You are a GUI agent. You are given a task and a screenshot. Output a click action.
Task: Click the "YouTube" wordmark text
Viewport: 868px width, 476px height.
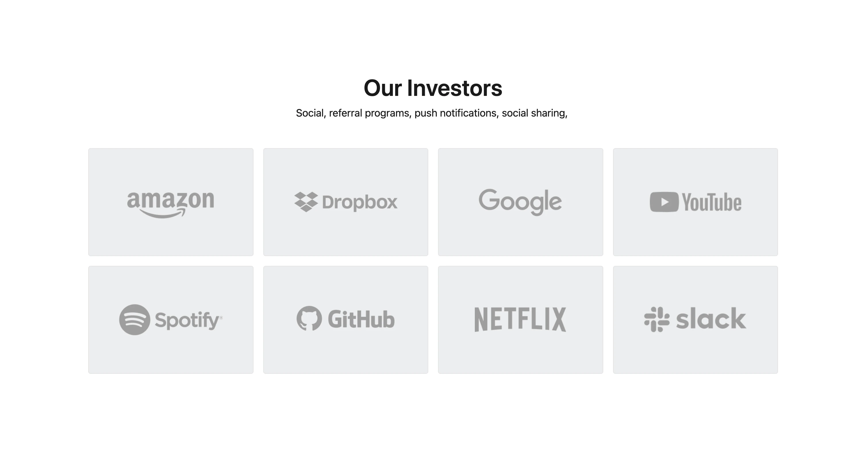point(711,202)
